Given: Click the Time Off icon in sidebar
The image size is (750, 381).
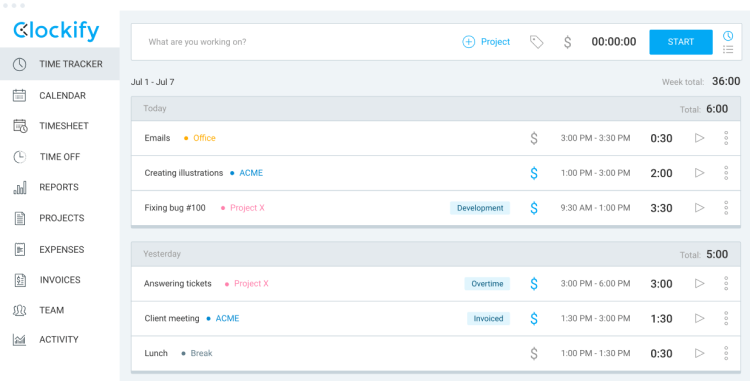Looking at the screenshot, I should 20,157.
